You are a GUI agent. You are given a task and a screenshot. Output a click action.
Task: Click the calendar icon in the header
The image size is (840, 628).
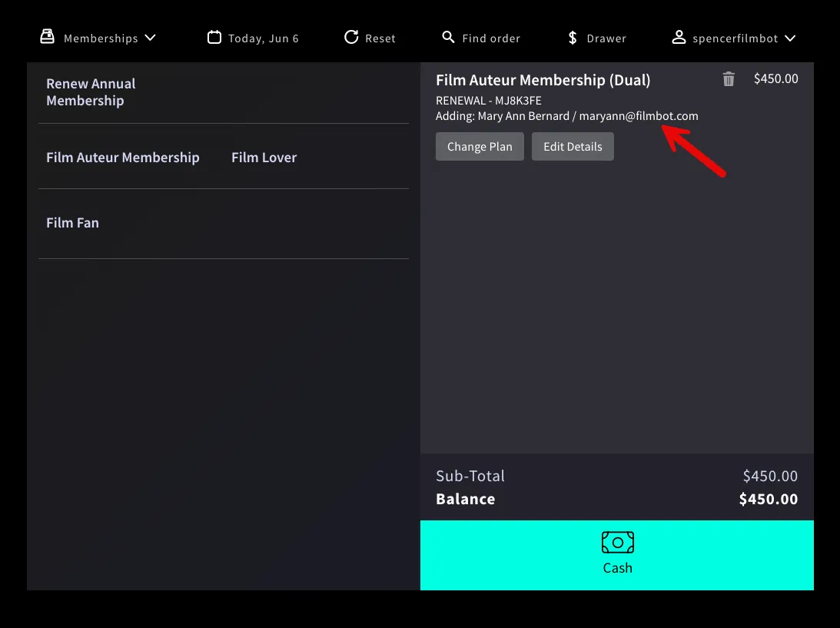point(214,37)
